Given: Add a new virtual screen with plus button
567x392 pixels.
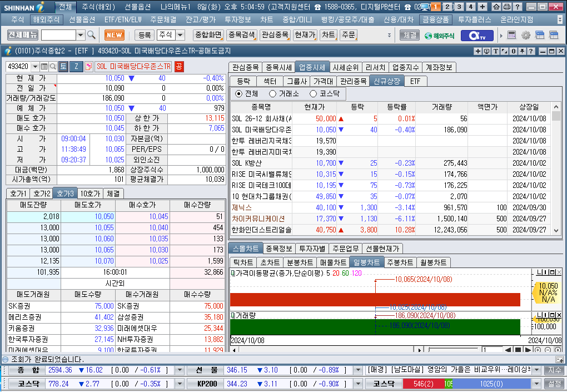Looking at the screenshot, I should [x=483, y=7].
